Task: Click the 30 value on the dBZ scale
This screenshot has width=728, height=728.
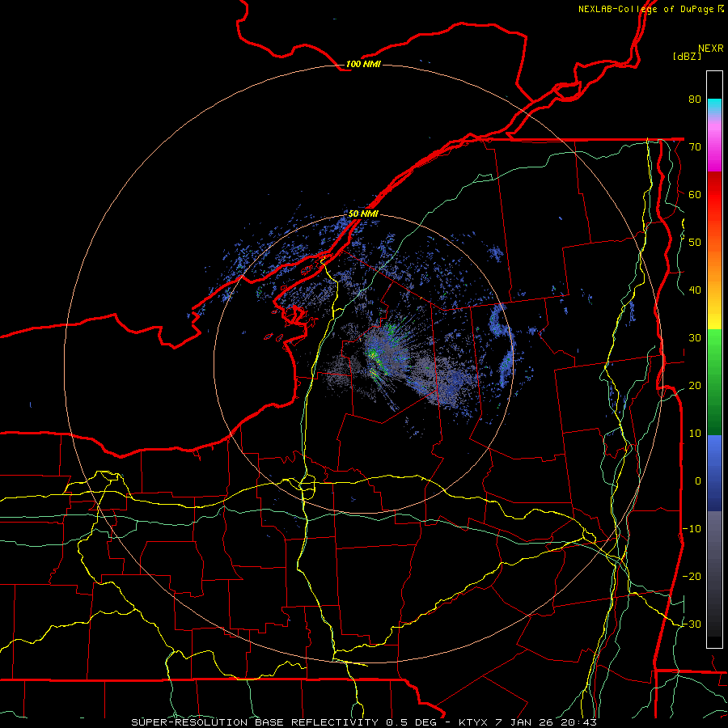Action: pyautogui.click(x=695, y=338)
